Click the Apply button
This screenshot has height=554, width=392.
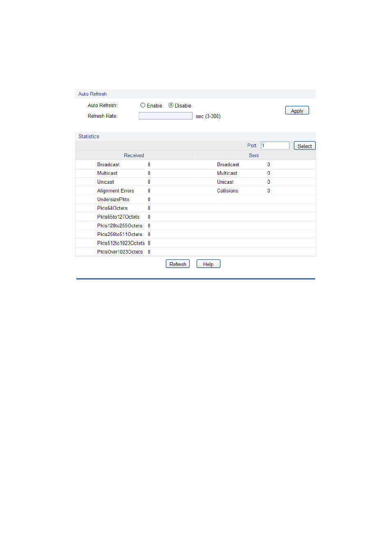tap(297, 111)
